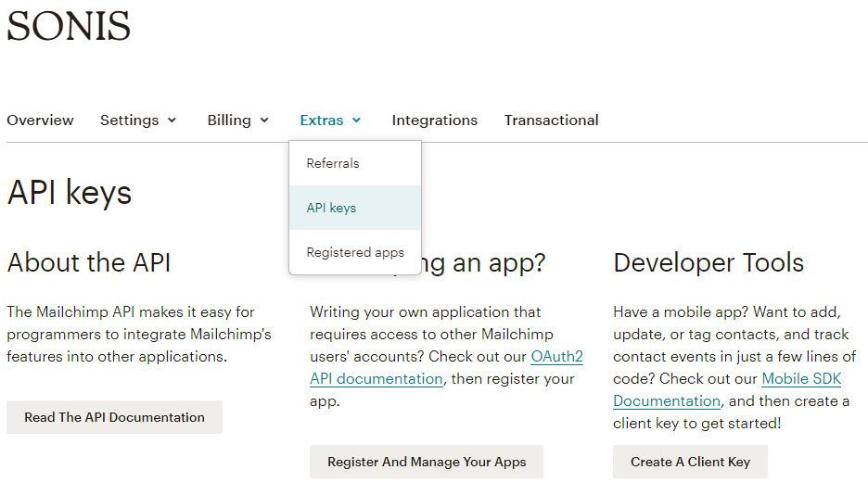The height and width of the screenshot is (495, 868).
Task: Collapse the Extras dropdown menu
Action: pyautogui.click(x=330, y=120)
